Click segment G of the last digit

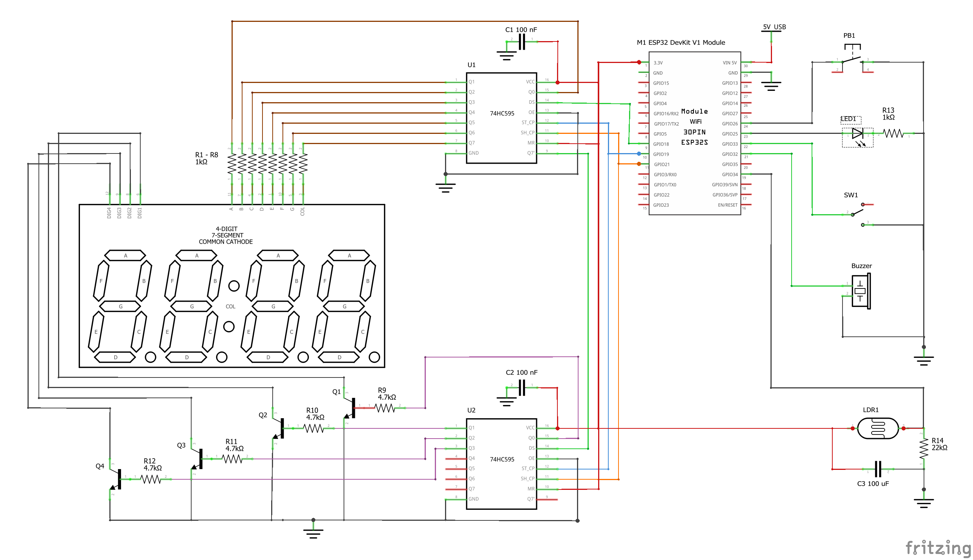tap(344, 307)
